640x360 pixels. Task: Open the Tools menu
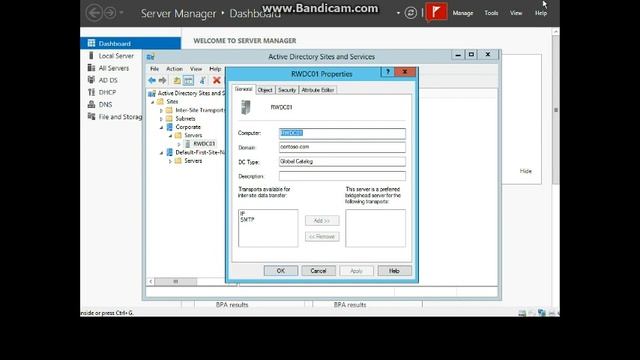491,13
